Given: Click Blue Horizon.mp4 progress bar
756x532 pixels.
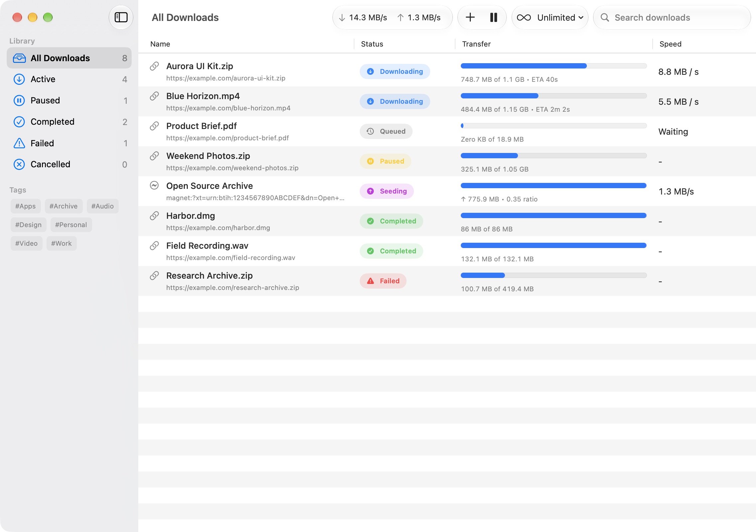Looking at the screenshot, I should (x=554, y=96).
